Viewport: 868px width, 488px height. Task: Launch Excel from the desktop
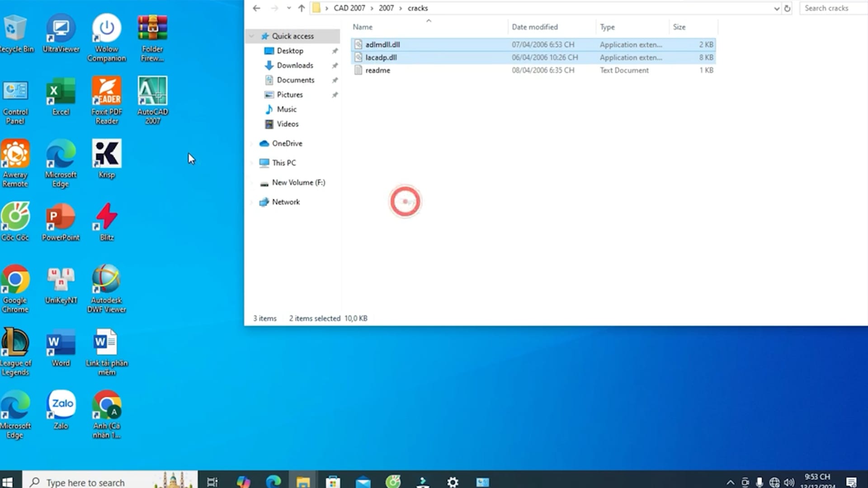coord(61,97)
